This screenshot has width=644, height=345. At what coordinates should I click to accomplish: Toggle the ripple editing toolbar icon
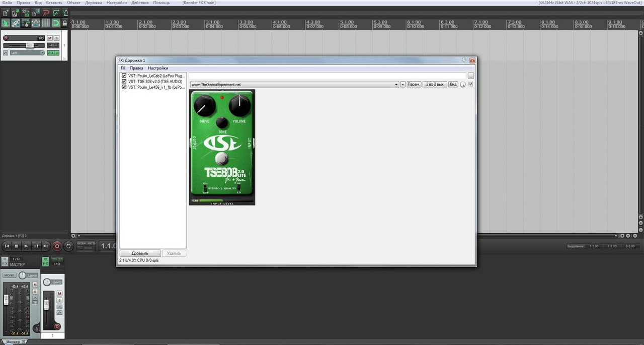click(26, 23)
